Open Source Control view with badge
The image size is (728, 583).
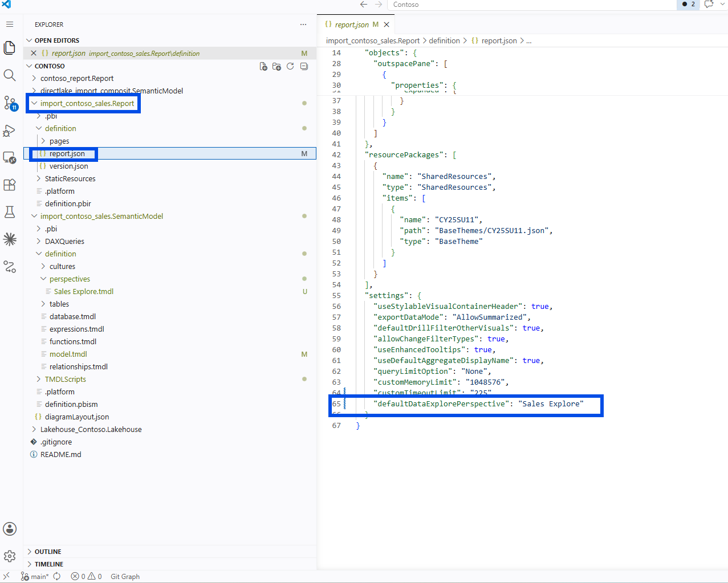point(10,103)
